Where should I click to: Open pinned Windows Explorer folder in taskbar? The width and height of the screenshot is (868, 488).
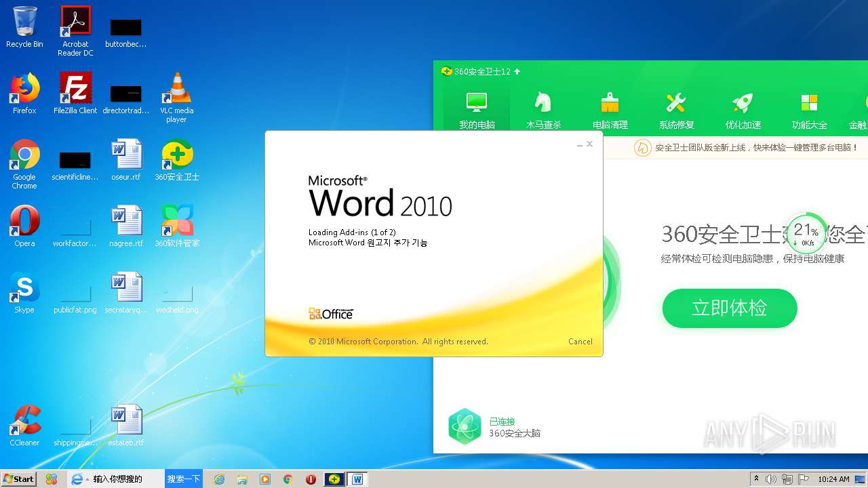(x=242, y=479)
